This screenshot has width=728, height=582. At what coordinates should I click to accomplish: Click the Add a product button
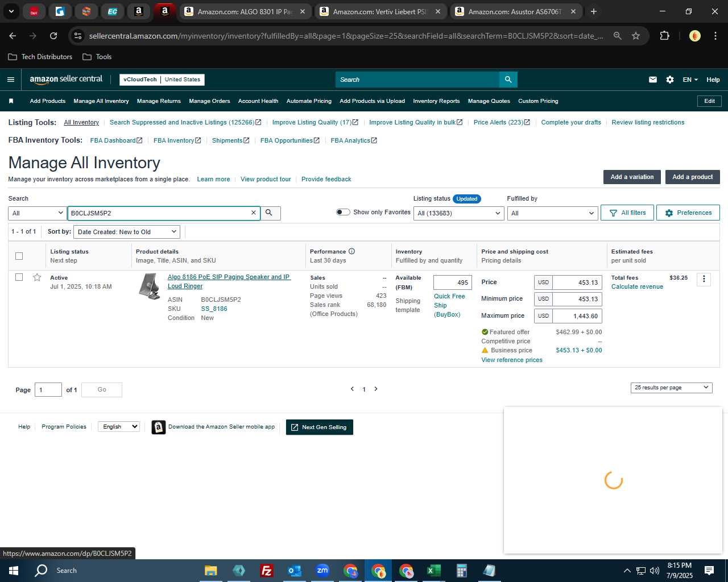(x=693, y=177)
